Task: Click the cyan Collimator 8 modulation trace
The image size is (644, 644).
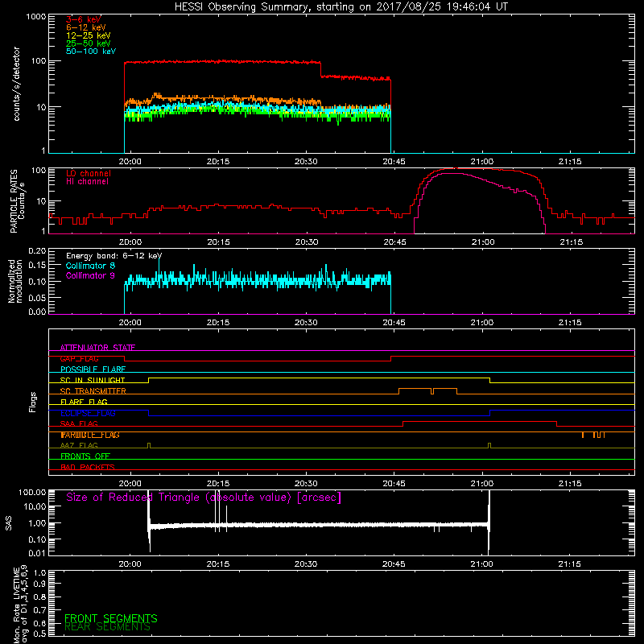Action: click(258, 280)
